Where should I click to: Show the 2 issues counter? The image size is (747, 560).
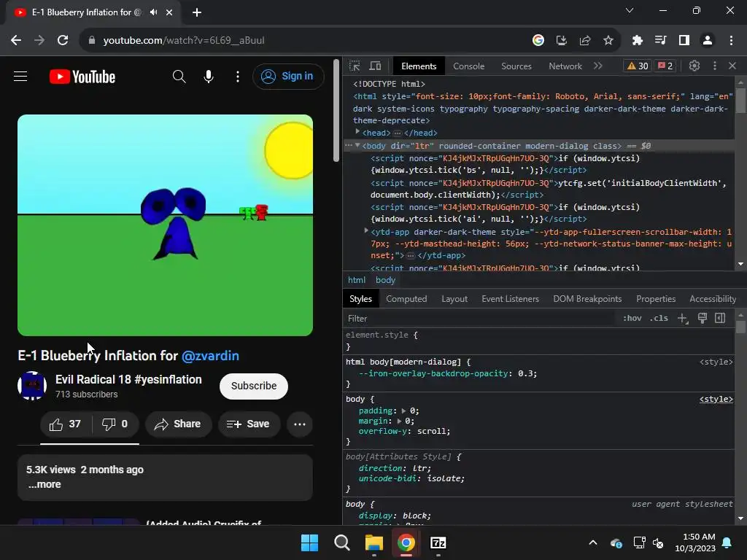665,66
